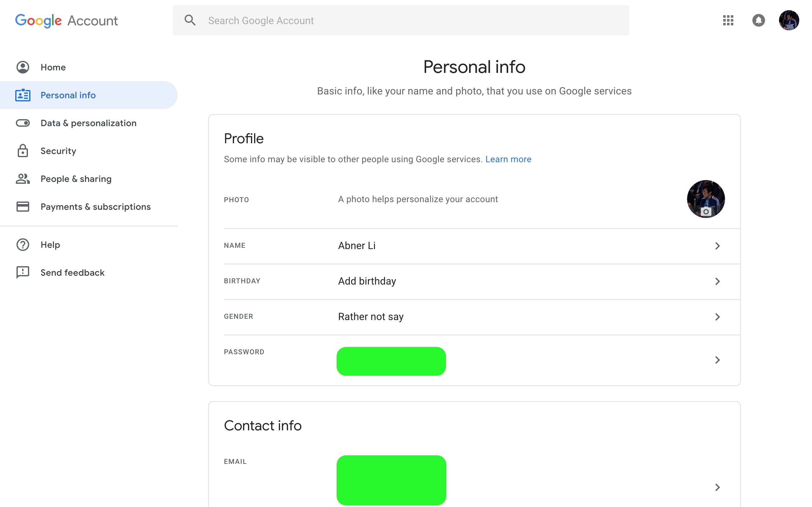Expand the Password row chevron
The height and width of the screenshot is (507, 812).
tap(718, 360)
